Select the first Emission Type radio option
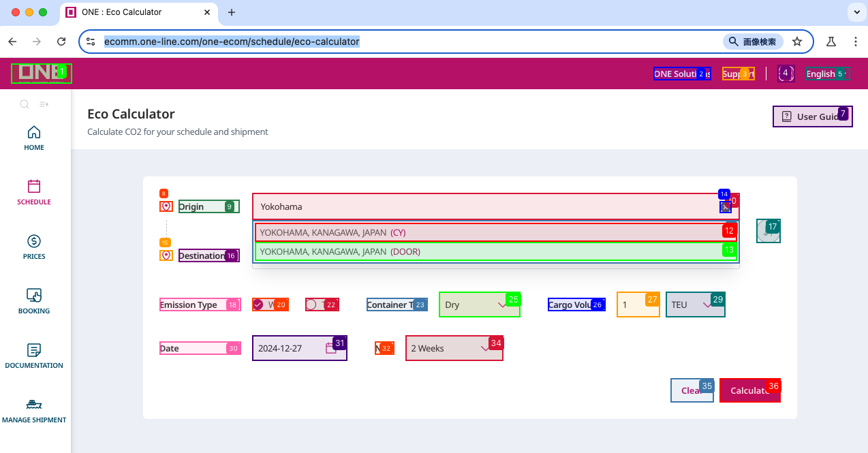Screen dimensions: 868x453 [258, 304]
